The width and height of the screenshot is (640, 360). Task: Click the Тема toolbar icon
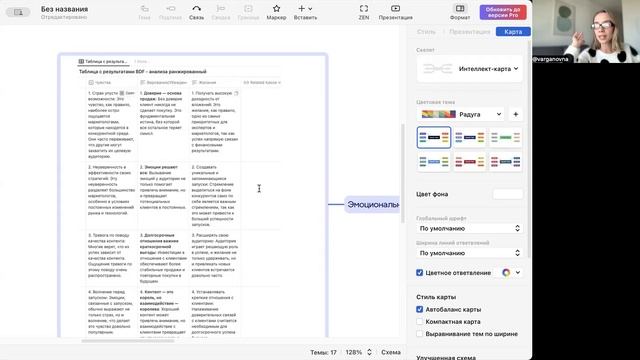click(144, 12)
